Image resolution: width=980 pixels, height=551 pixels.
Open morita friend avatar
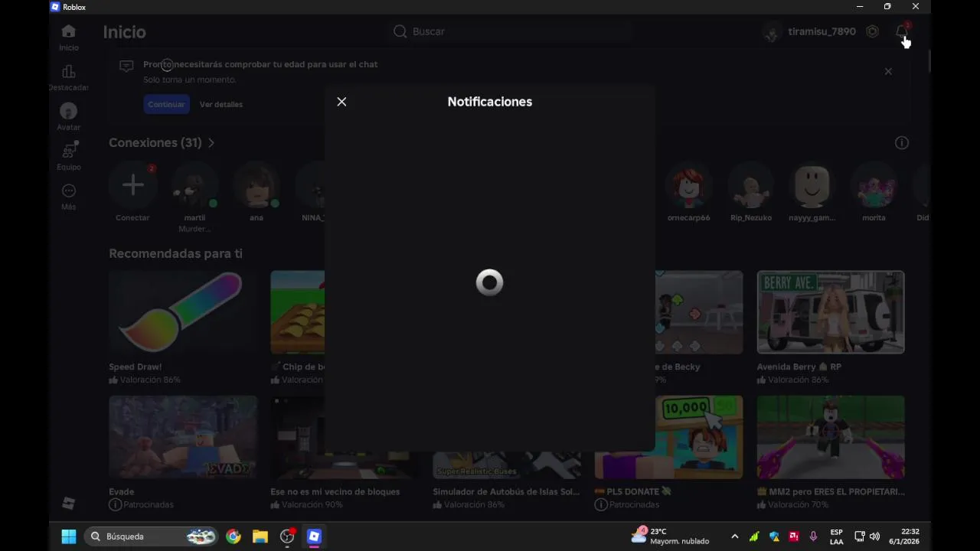[874, 185]
